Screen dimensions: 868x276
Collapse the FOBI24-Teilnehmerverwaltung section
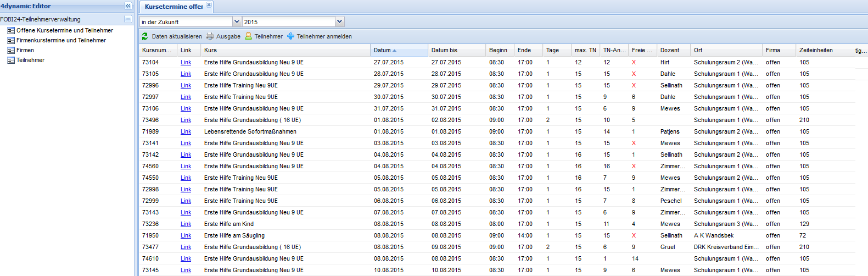[x=128, y=19]
